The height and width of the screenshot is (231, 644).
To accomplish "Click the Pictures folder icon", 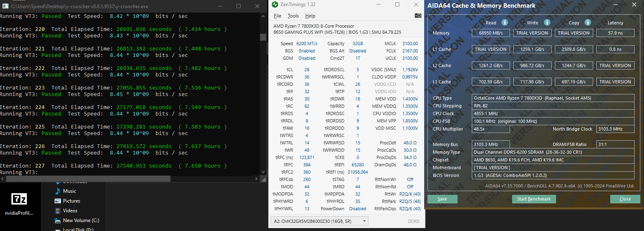I will tap(58, 201).
